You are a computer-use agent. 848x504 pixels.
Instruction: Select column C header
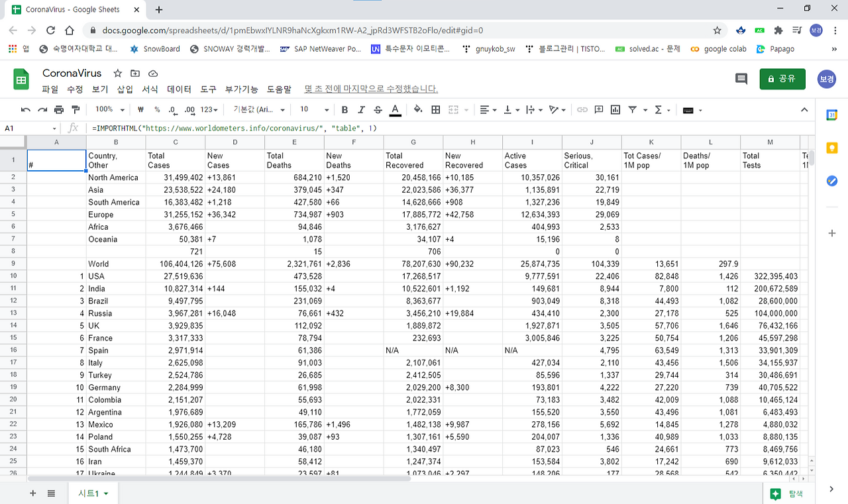176,142
